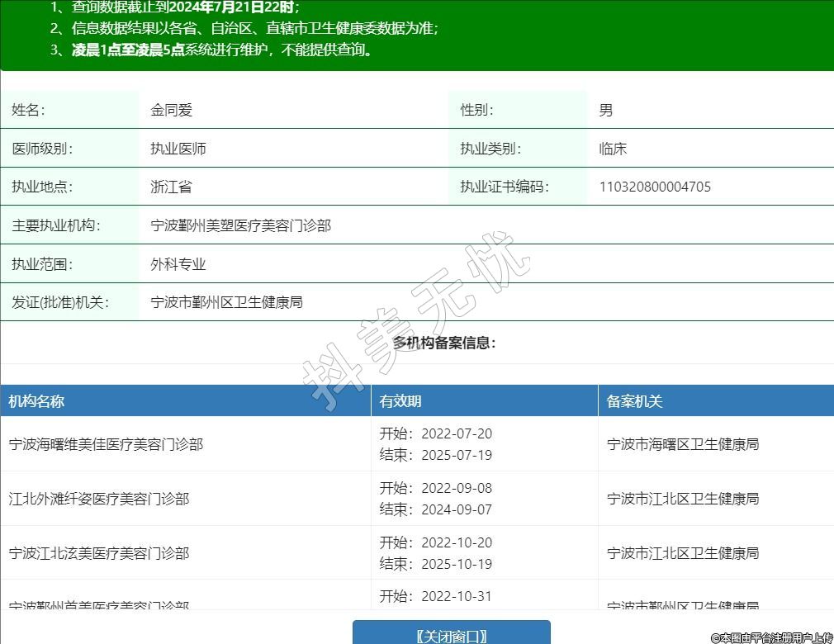Select 宁波海曙维美佳医疗美容门诊部 in the table
Viewport: 834px width, 644px height.
pyautogui.click(x=106, y=444)
